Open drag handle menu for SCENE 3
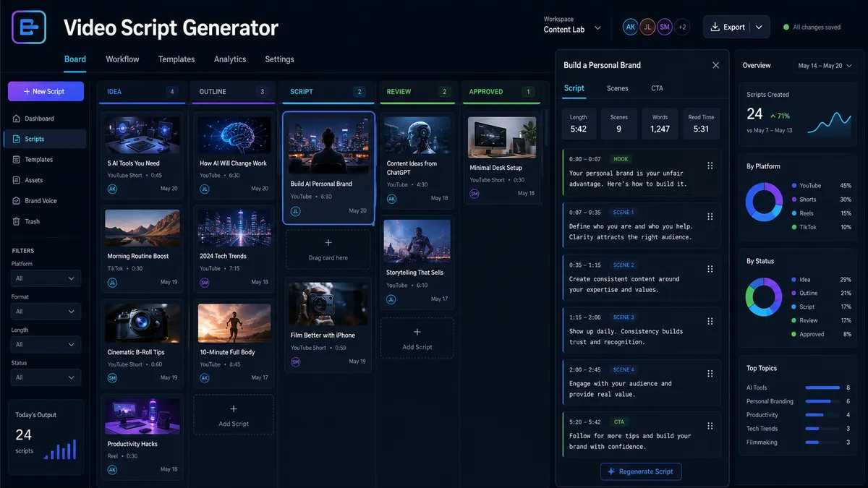 (710, 321)
